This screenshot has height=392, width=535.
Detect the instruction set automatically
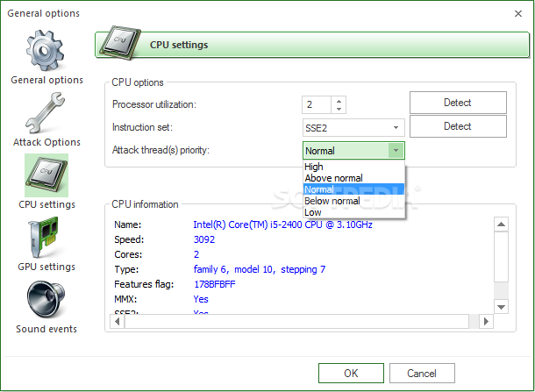click(458, 126)
